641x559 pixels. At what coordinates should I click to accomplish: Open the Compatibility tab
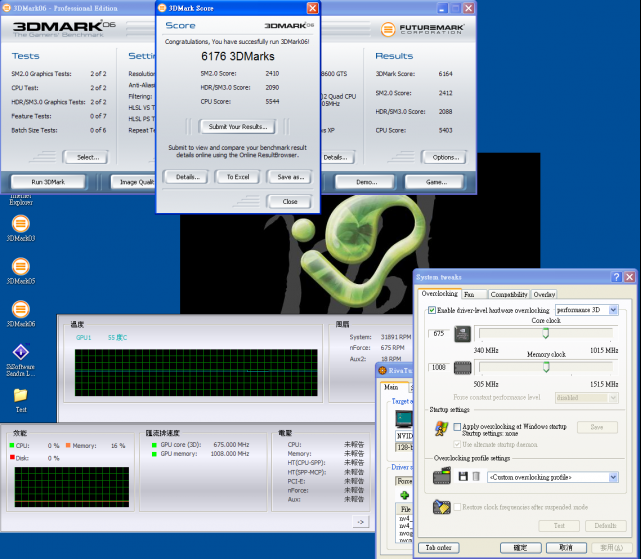(x=509, y=294)
